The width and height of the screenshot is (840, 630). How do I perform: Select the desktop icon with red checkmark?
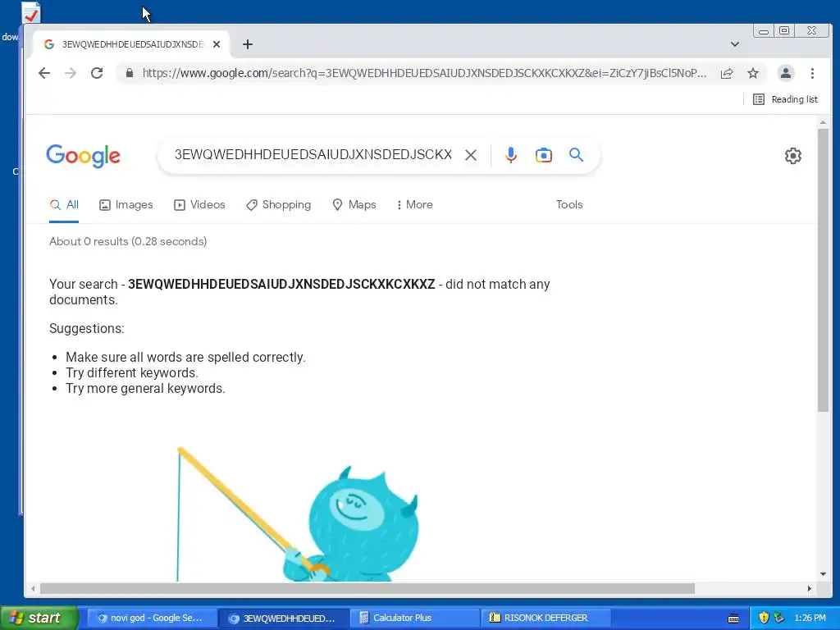coord(31,13)
